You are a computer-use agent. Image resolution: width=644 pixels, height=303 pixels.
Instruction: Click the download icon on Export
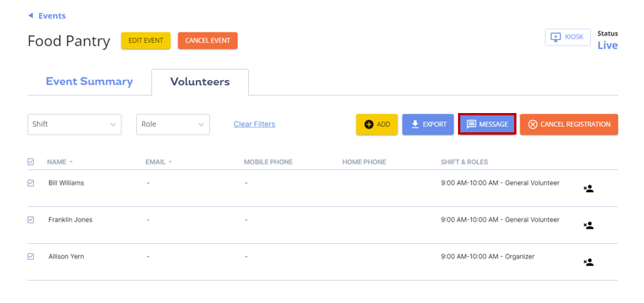tap(415, 124)
